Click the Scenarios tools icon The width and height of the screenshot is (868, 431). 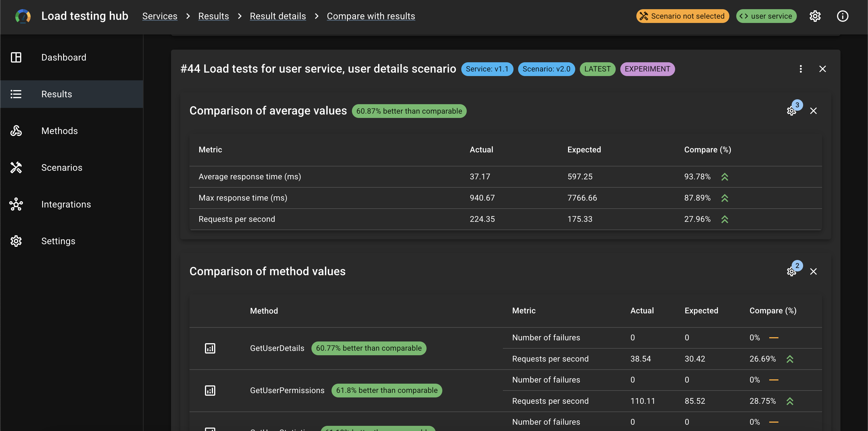tap(16, 168)
